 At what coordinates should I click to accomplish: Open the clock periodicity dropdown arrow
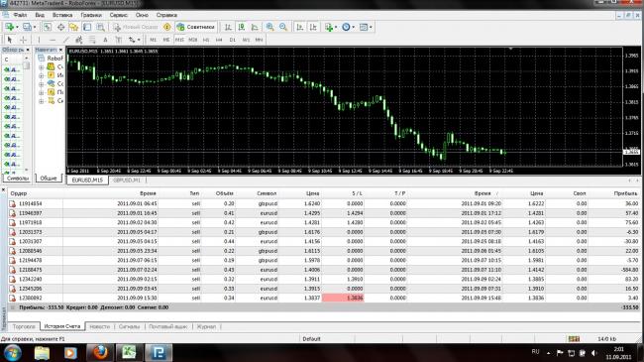pyautogui.click(x=354, y=27)
